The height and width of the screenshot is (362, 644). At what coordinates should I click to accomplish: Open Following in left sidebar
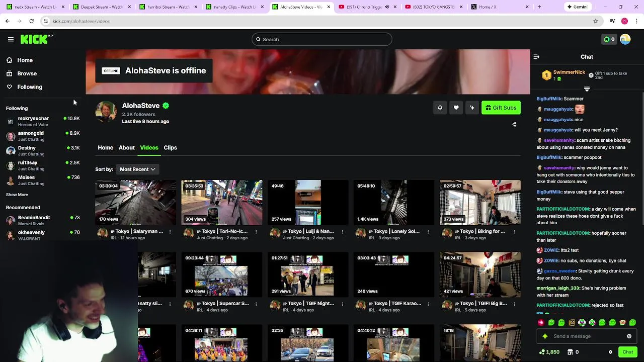[24, 87]
